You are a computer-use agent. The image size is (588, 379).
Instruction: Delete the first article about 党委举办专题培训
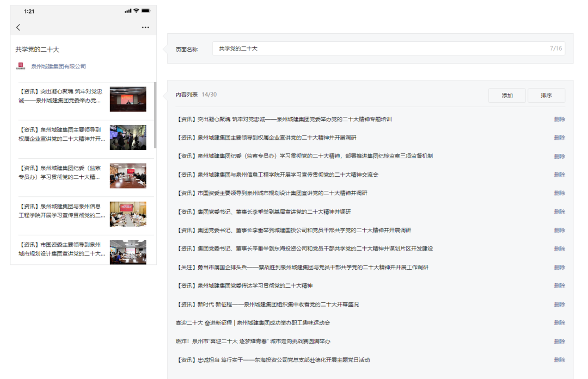[559, 119]
